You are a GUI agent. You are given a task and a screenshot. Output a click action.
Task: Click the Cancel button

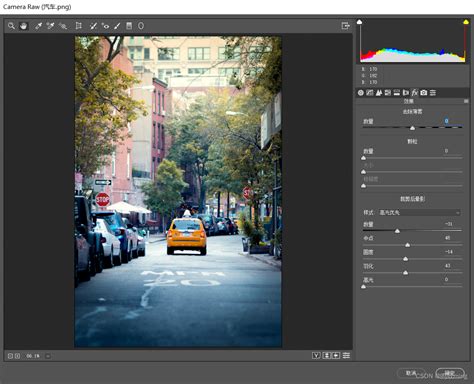point(411,373)
